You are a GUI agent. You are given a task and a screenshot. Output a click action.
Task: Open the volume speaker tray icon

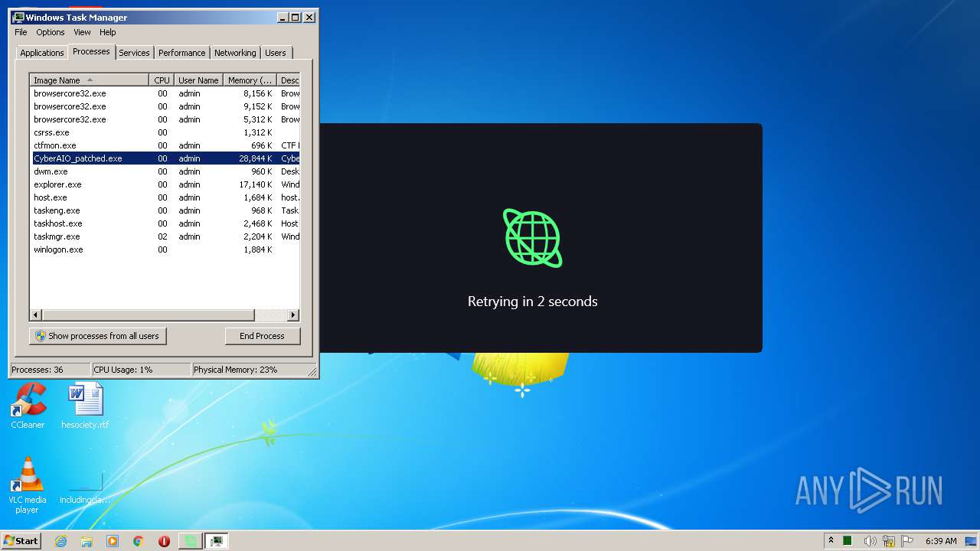pyautogui.click(x=869, y=541)
